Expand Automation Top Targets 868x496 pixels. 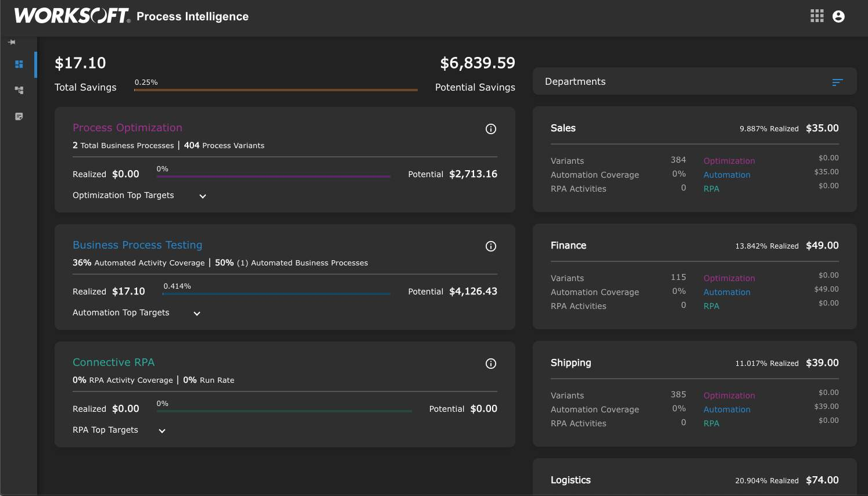(197, 314)
